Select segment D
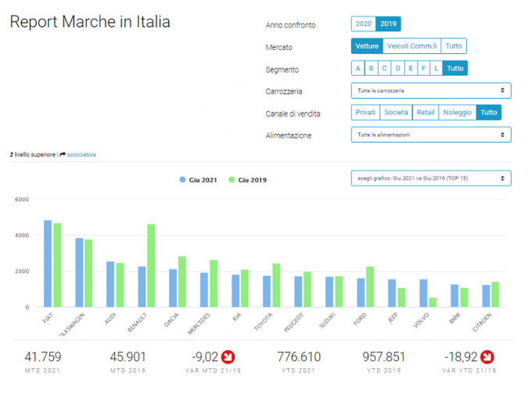The width and height of the screenshot is (532, 401). pos(397,68)
